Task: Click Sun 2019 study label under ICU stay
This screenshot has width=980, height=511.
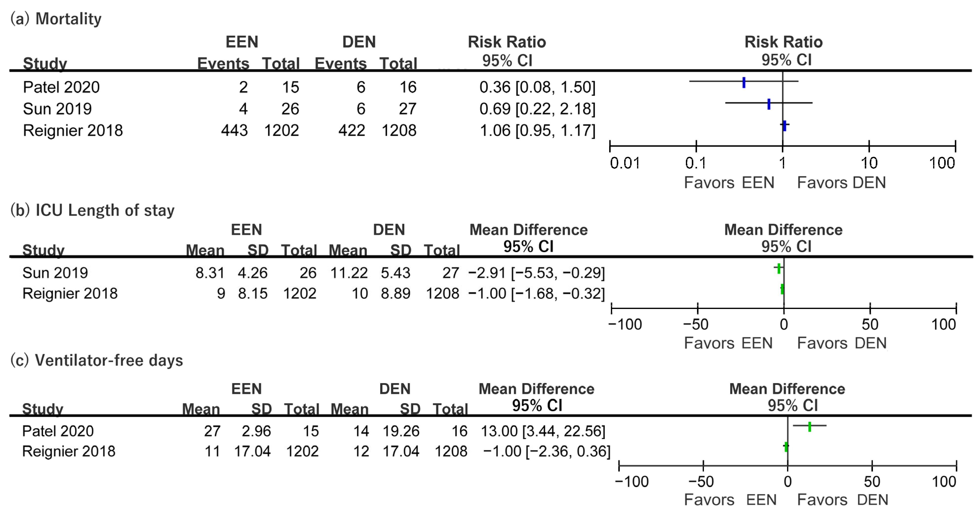Action: (55, 273)
